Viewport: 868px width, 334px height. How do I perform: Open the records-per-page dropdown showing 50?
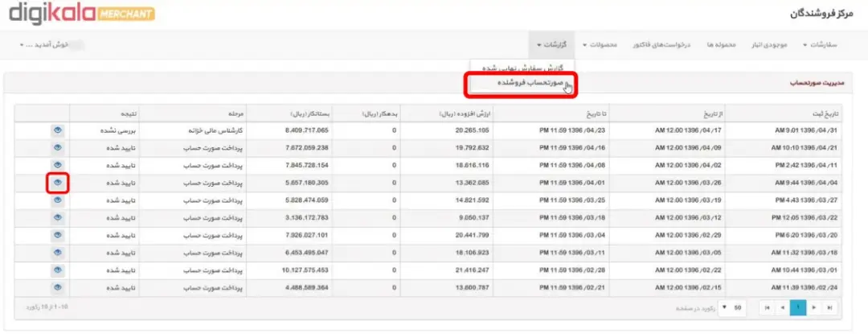(x=732, y=307)
